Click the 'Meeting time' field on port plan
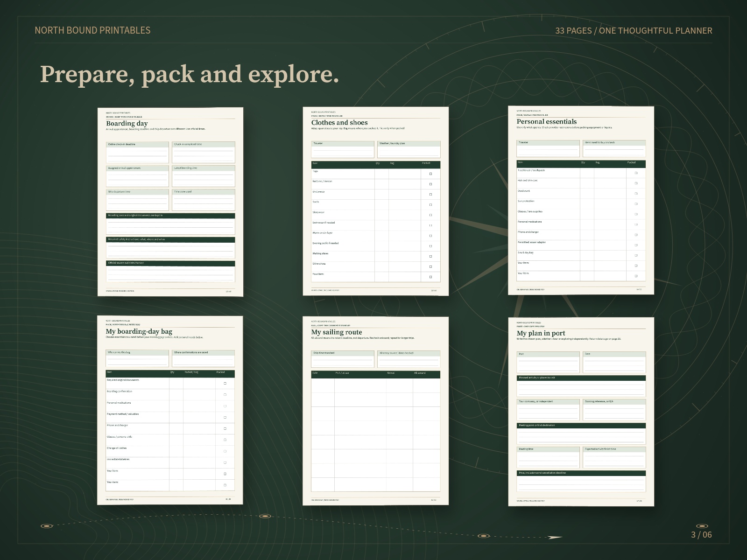Image resolution: width=747 pixels, height=560 pixels. (548, 457)
